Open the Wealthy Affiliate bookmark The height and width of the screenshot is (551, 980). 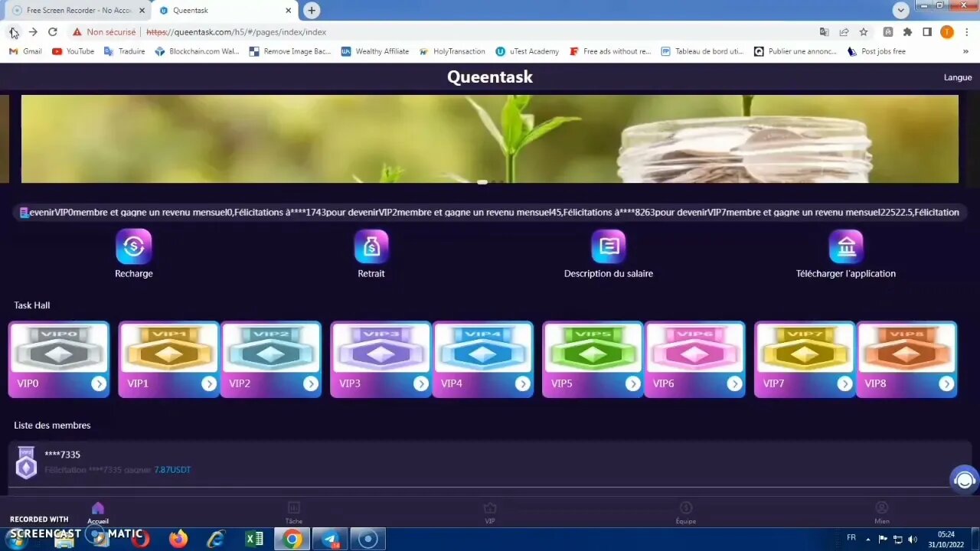click(x=375, y=51)
